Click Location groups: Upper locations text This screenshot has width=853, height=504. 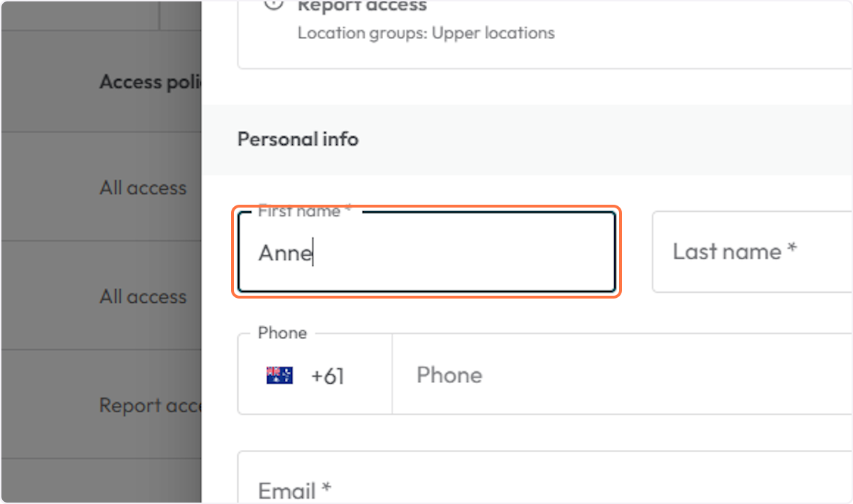pyautogui.click(x=426, y=33)
